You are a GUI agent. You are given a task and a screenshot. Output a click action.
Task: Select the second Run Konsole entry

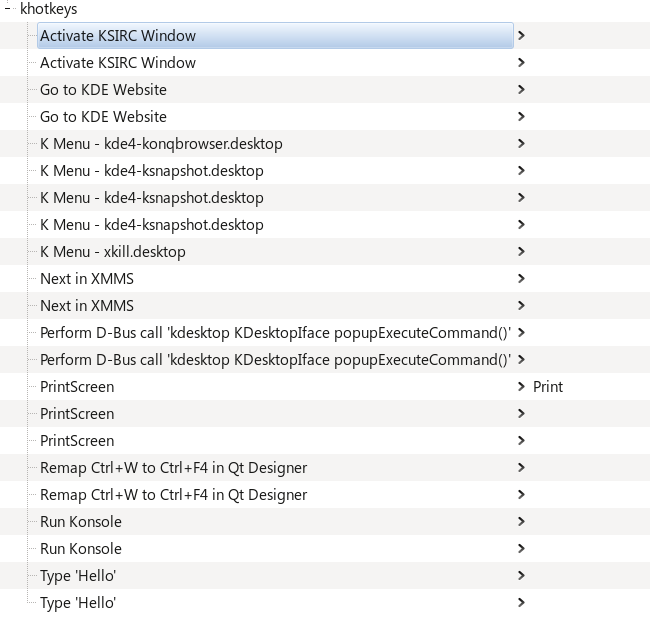(81, 549)
